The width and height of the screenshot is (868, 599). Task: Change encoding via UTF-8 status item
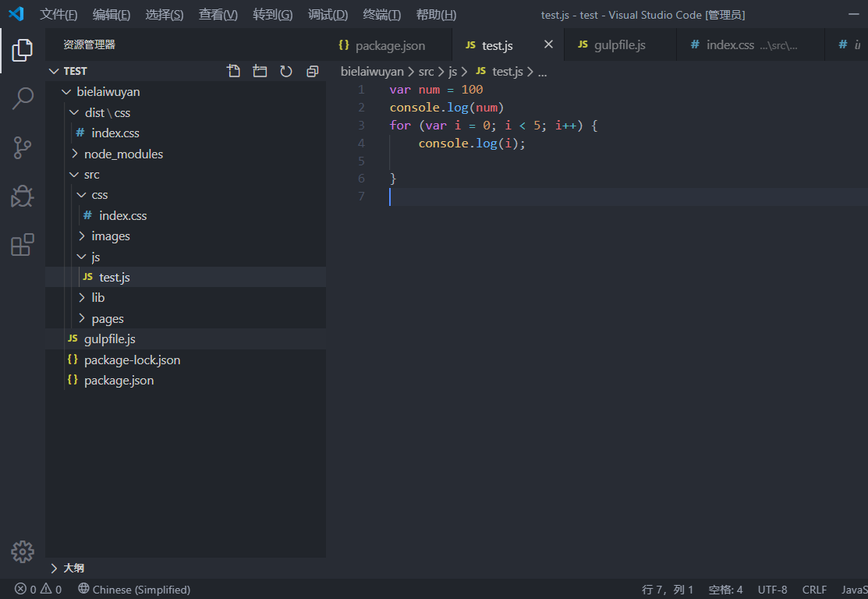tap(772, 590)
